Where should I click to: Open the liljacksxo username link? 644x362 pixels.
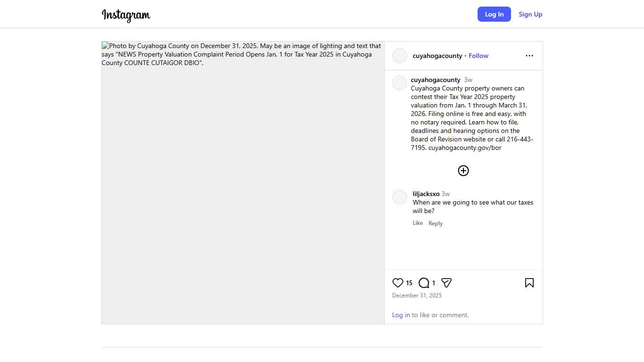[x=426, y=194]
